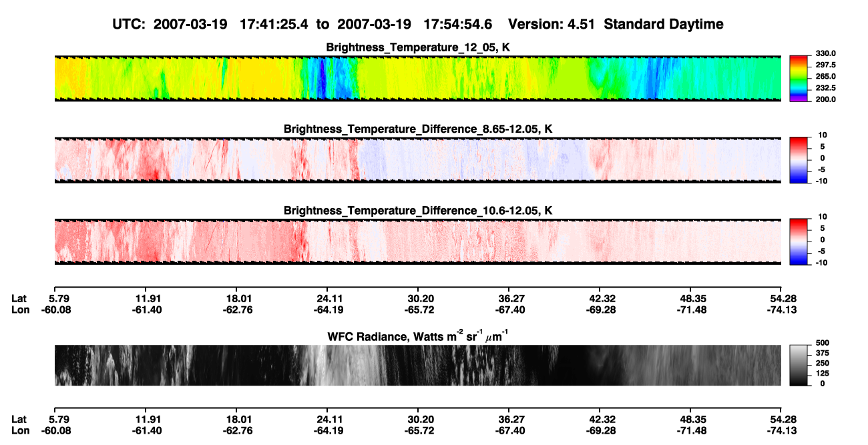
Task: Select the WFC Radiance grayscale image strip
Action: point(417,365)
